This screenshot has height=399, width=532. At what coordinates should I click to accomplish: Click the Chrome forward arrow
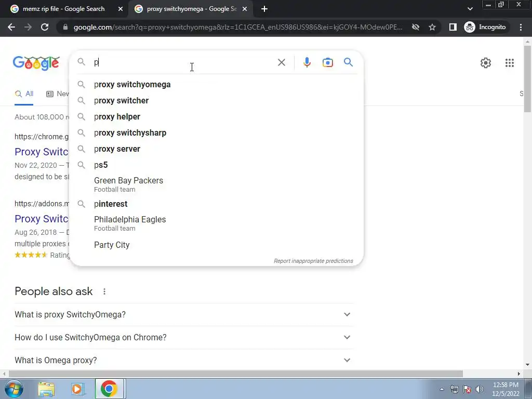tap(28, 27)
